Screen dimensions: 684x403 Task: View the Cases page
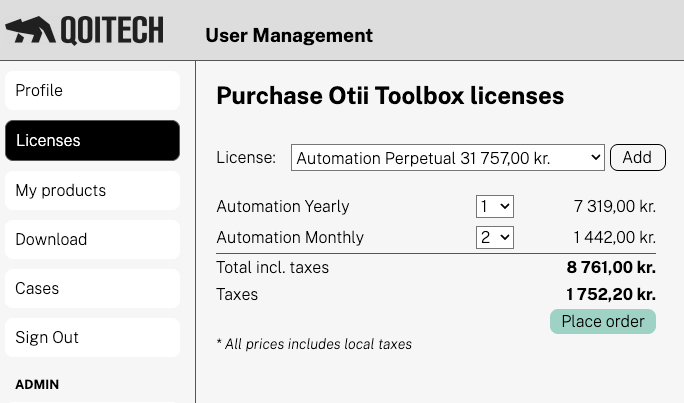coord(92,288)
